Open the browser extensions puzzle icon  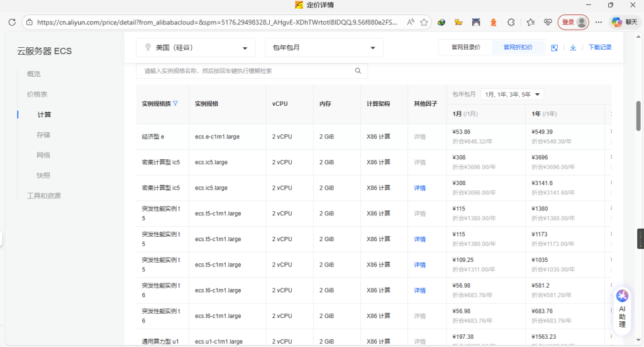(x=511, y=22)
